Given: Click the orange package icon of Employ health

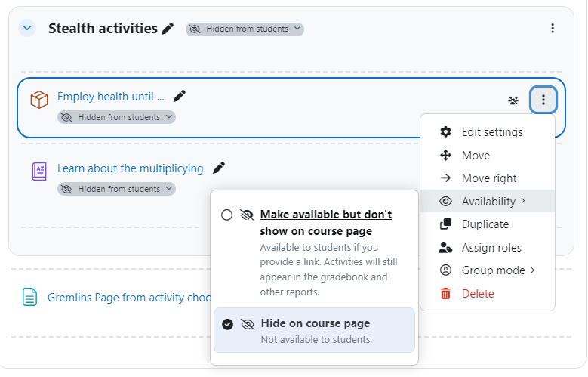Looking at the screenshot, I should pos(39,100).
